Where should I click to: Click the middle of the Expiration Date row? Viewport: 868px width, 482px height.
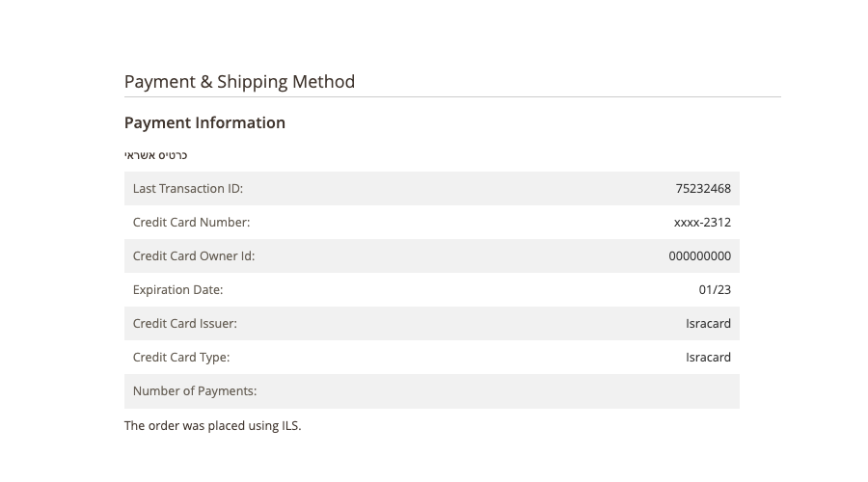(432, 290)
